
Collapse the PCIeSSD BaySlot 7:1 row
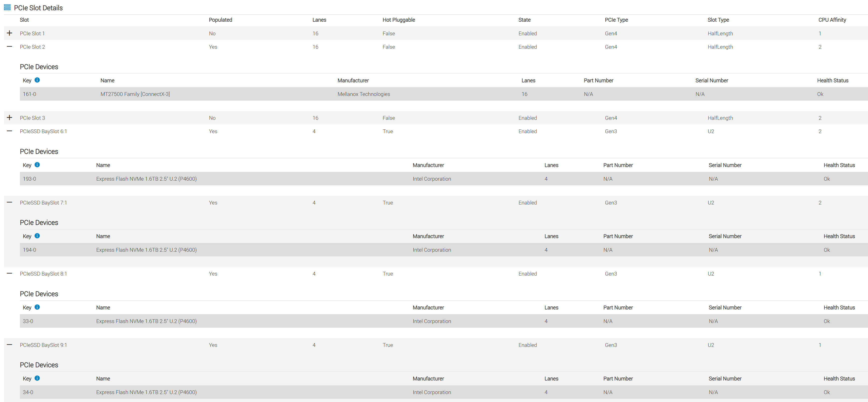pyautogui.click(x=9, y=202)
